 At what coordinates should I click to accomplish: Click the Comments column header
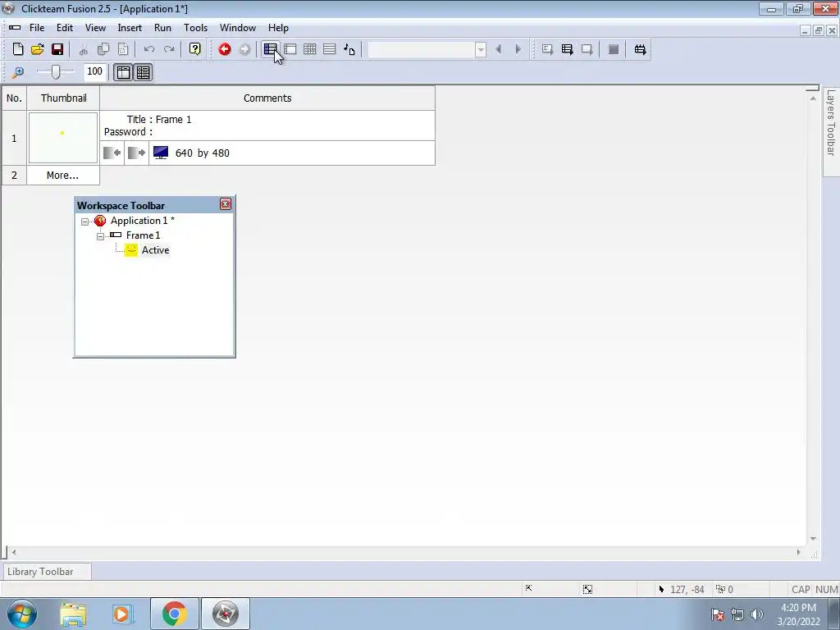tap(267, 98)
